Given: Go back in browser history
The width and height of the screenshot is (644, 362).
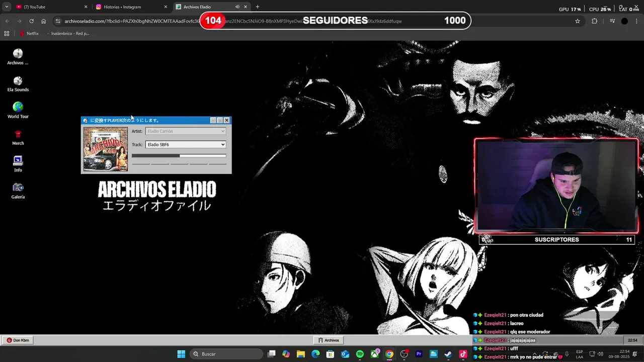Looking at the screenshot, I should [x=7, y=21].
